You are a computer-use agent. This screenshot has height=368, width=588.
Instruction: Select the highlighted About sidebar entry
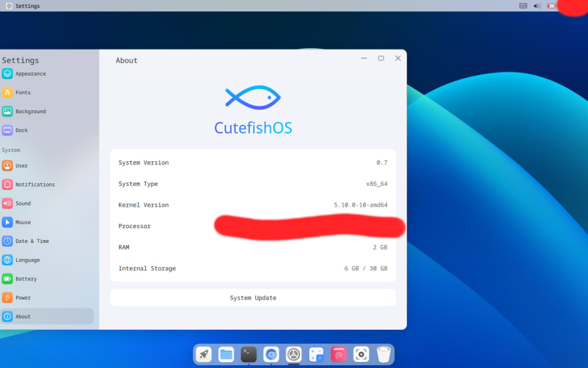[x=47, y=316]
